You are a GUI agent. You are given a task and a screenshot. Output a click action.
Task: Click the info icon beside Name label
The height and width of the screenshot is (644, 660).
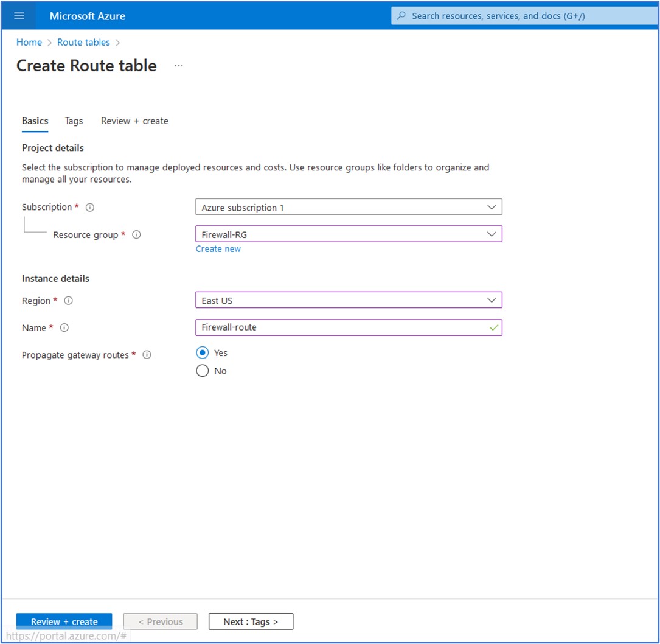pyautogui.click(x=64, y=328)
